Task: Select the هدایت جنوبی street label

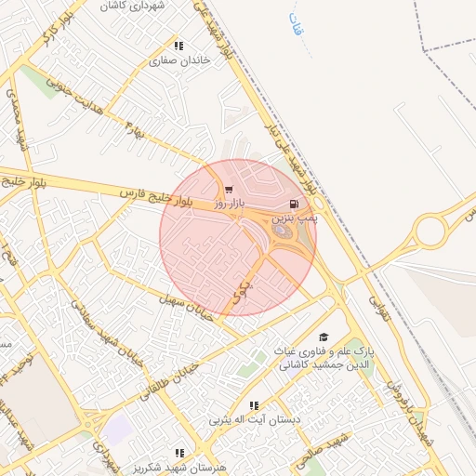Action: click(74, 97)
